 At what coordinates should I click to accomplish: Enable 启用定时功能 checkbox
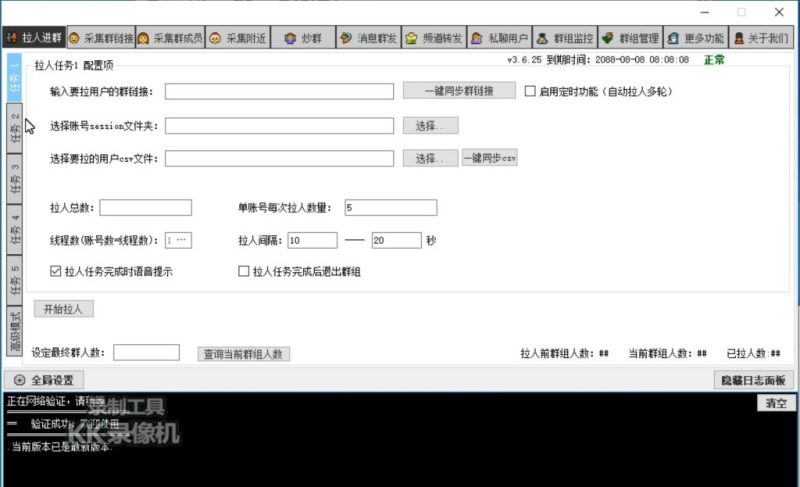pos(530,91)
